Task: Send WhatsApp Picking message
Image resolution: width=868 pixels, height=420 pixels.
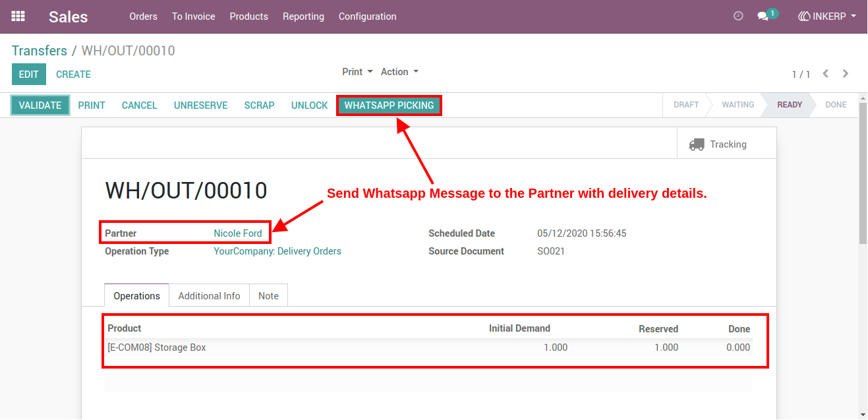Action: [x=390, y=105]
